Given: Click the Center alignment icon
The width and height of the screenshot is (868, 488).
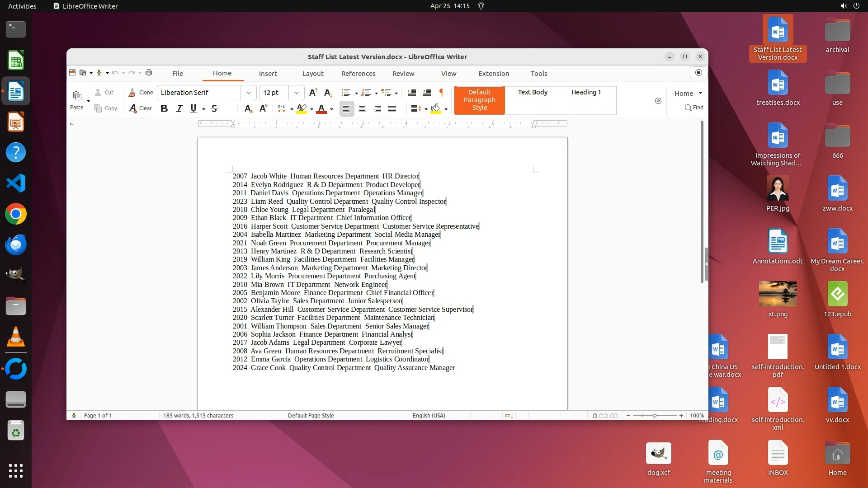Looking at the screenshot, I should (362, 108).
